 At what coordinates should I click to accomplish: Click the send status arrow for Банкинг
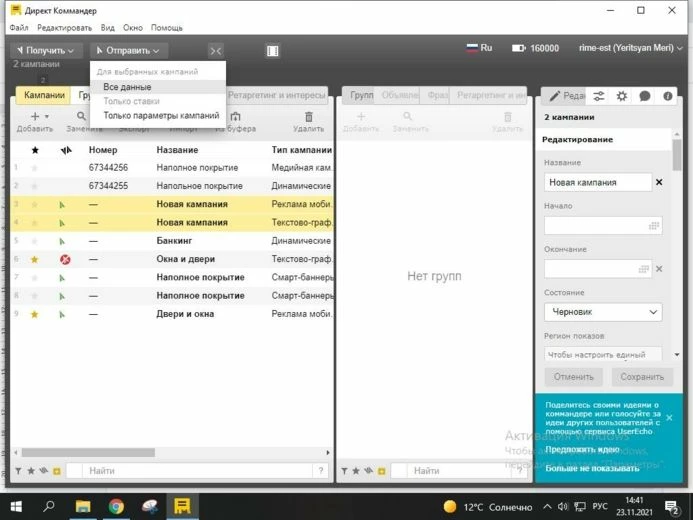point(62,241)
